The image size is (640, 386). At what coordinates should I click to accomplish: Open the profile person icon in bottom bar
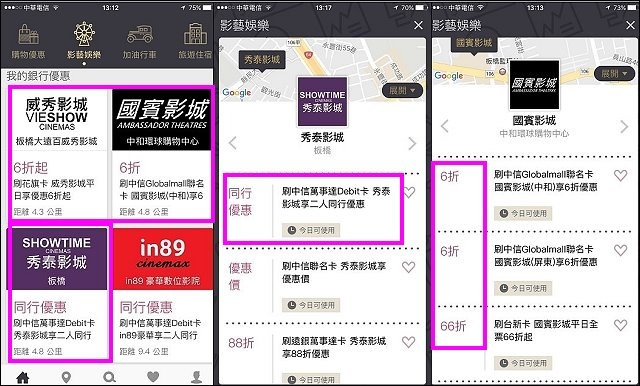(x=196, y=377)
